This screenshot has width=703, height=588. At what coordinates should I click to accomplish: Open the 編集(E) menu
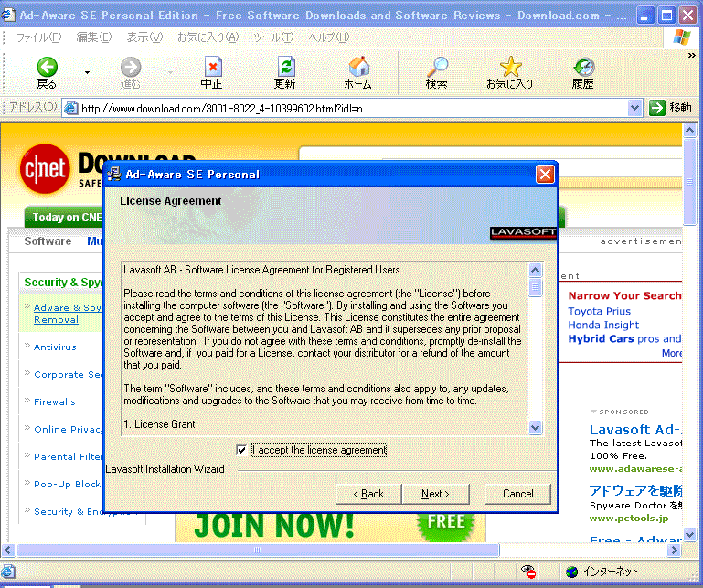(94, 37)
